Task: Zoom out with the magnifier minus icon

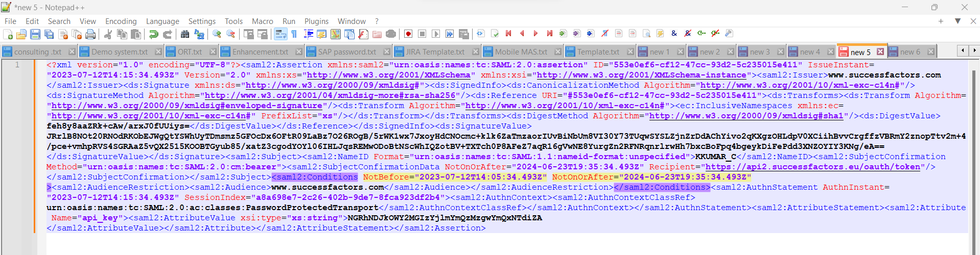Action: (x=230, y=34)
